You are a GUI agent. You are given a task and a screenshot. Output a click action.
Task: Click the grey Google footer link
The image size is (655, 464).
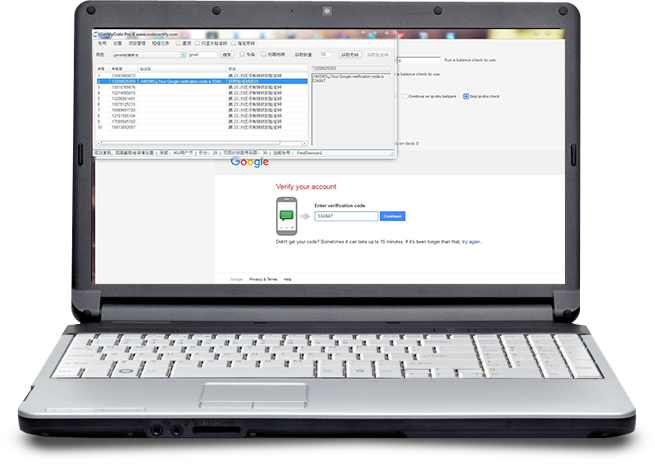236,279
